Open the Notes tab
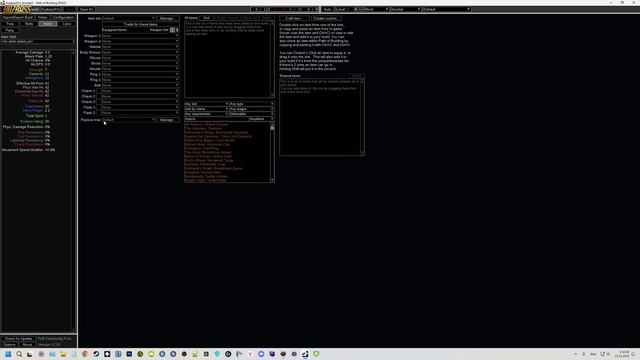640x360 pixels. click(42, 18)
